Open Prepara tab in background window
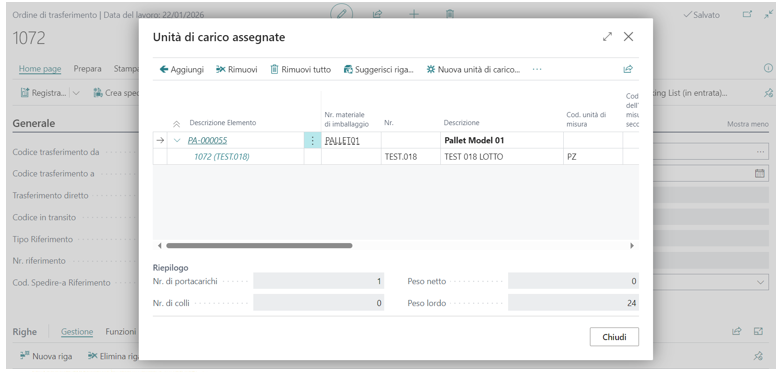780x372 pixels. tap(88, 69)
